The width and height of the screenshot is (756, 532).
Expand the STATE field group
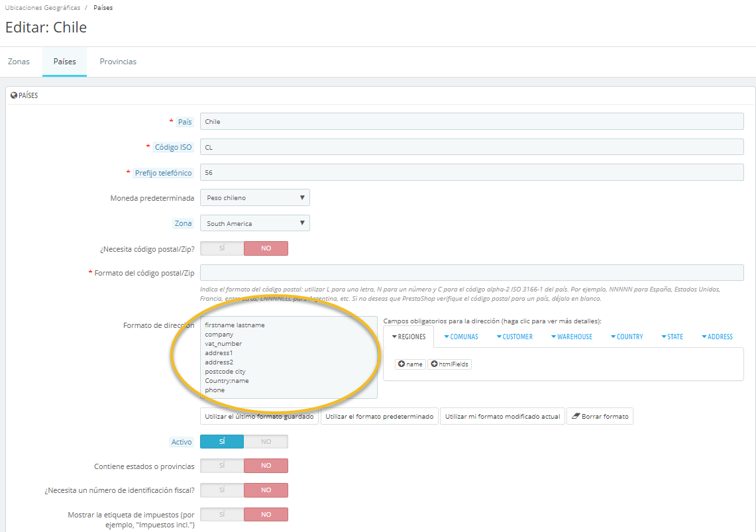pos(672,337)
